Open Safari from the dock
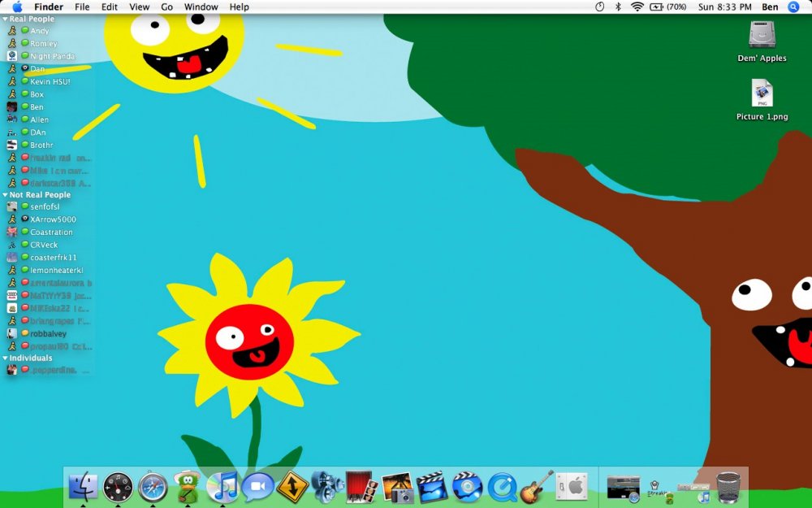The height and width of the screenshot is (508, 812). pyautogui.click(x=153, y=487)
